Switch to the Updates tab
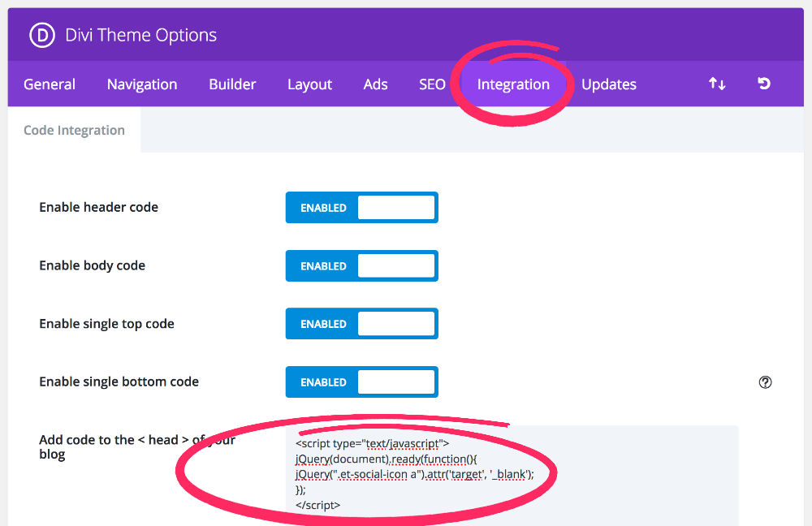Screen dimensions: 812x526 [x=609, y=84]
